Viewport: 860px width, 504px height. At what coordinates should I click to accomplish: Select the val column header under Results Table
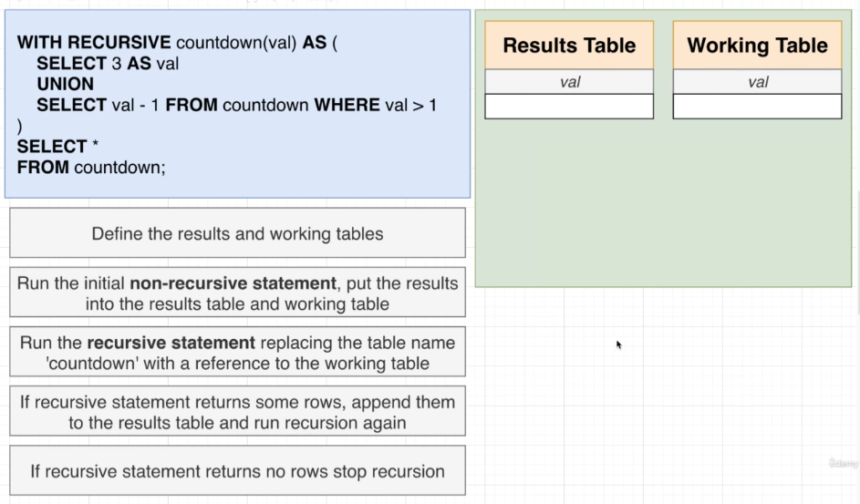click(x=569, y=82)
